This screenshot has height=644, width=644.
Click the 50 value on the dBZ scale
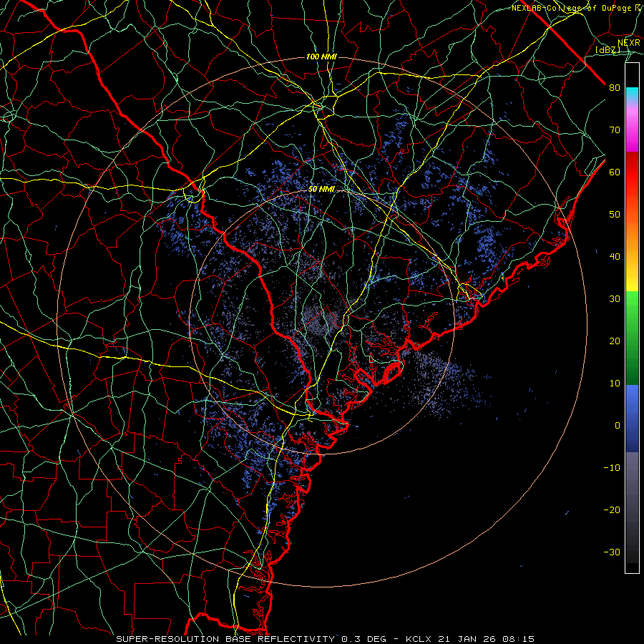[x=615, y=215]
